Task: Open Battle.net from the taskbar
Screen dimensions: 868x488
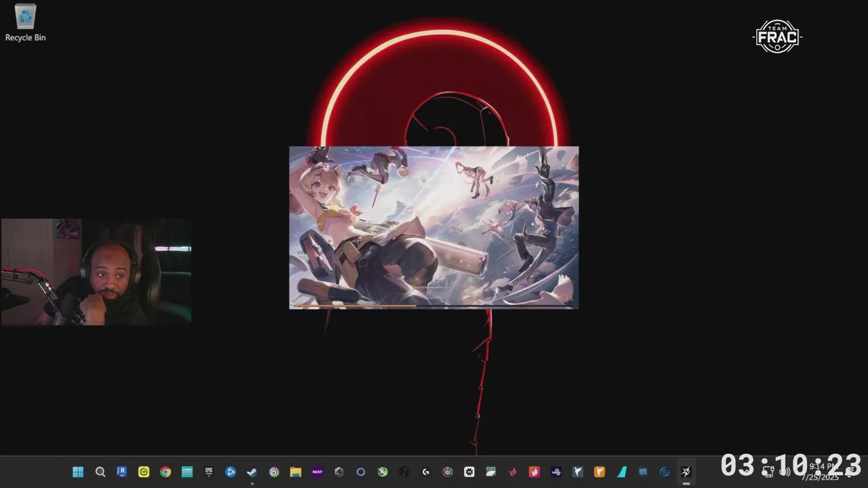Action: coord(231,472)
